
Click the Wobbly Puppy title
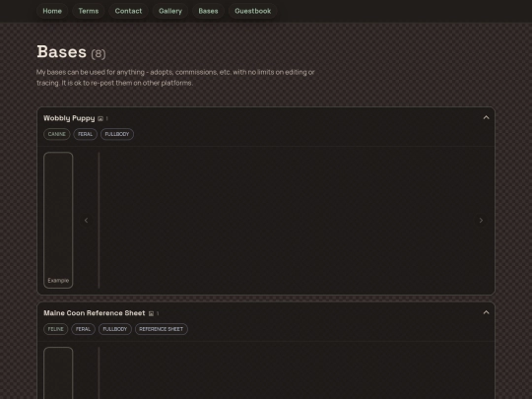(x=69, y=118)
